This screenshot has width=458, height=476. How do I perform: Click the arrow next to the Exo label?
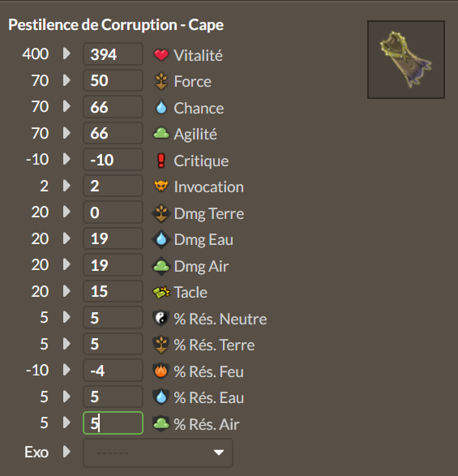coord(66,452)
